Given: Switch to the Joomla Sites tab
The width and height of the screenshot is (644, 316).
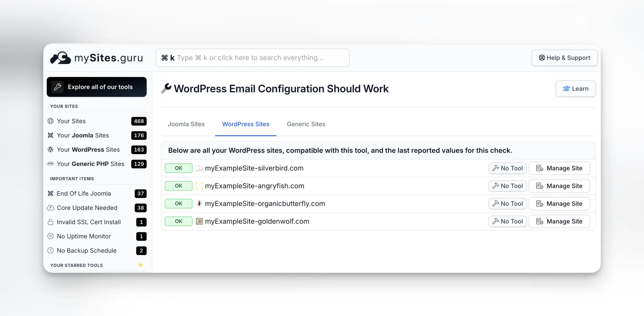Looking at the screenshot, I should pyautogui.click(x=186, y=124).
